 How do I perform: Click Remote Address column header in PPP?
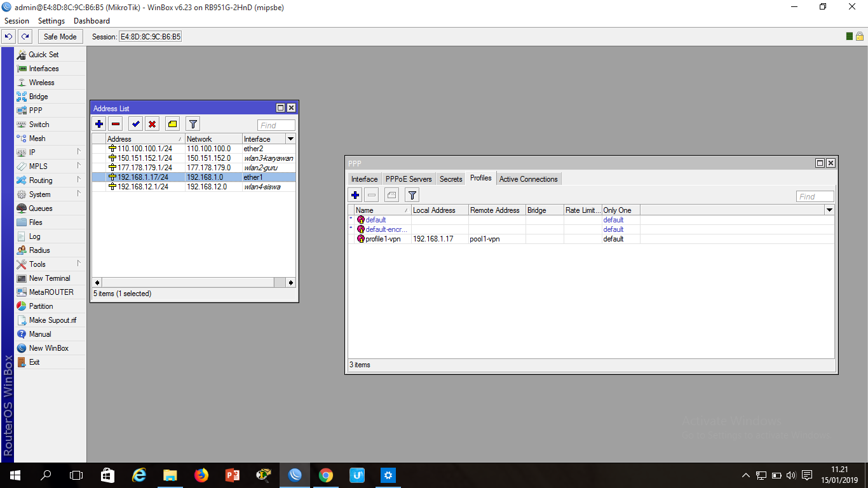497,210
